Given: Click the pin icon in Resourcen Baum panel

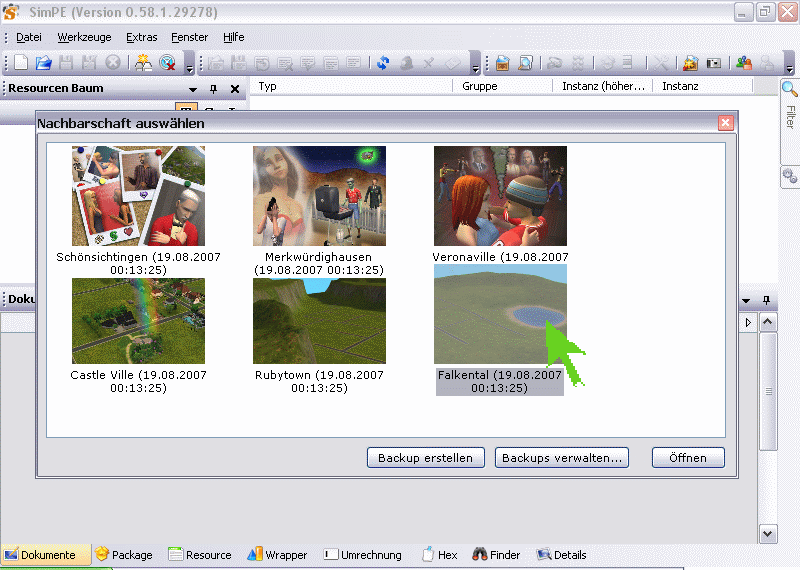Looking at the screenshot, I should coord(213,88).
